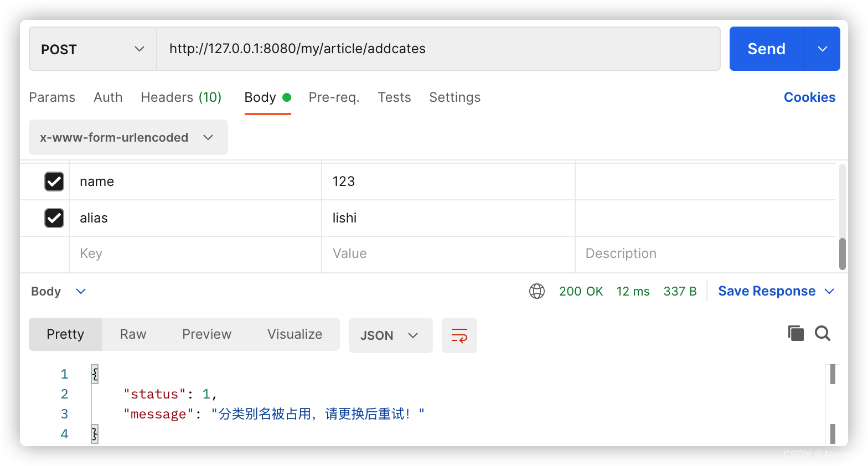Image resolution: width=868 pixels, height=466 pixels.
Task: Select the request Body tab
Action: click(267, 97)
